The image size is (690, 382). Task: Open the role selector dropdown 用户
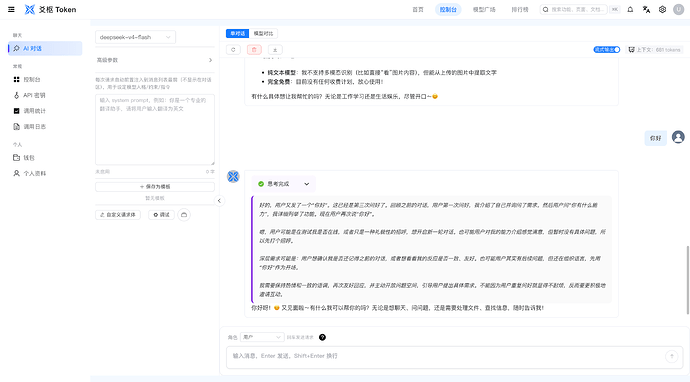click(262, 337)
